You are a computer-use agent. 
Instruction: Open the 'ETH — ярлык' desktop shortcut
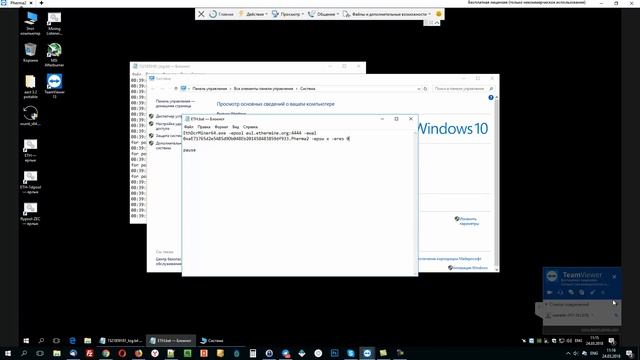(x=30, y=151)
